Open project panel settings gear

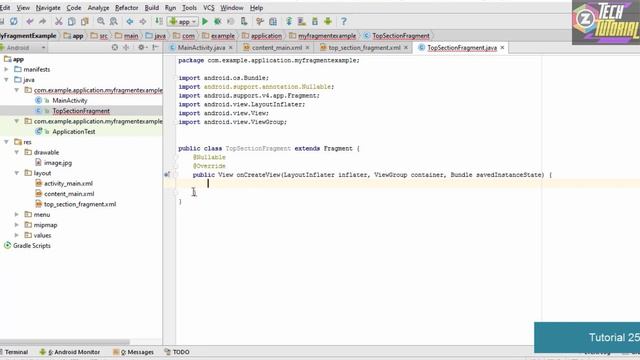click(142, 48)
